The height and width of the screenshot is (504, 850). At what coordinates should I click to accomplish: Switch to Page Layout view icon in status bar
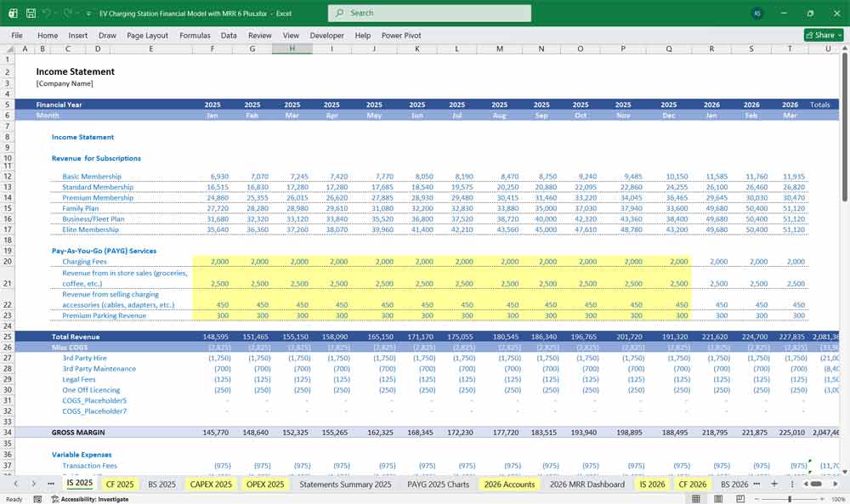coord(720,497)
